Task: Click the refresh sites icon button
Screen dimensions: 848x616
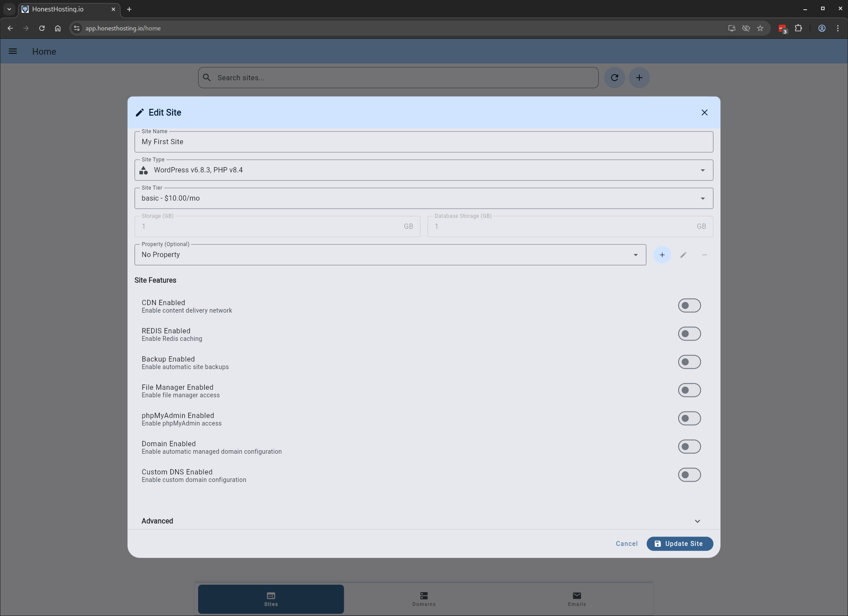Action: point(614,78)
